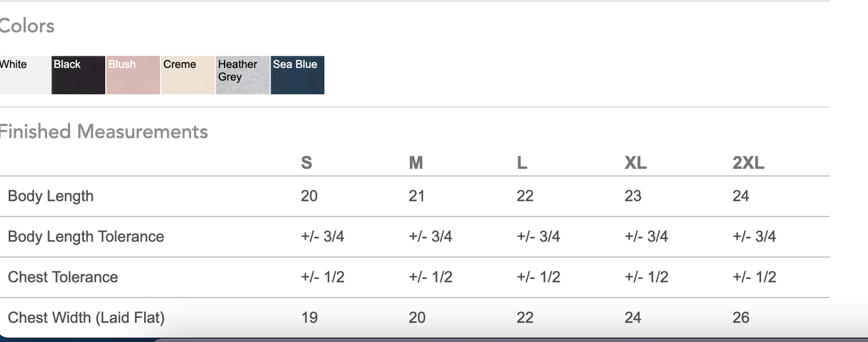Screen dimensions: 868x342
Task: Select the Creme color swatch
Action: coord(187,75)
